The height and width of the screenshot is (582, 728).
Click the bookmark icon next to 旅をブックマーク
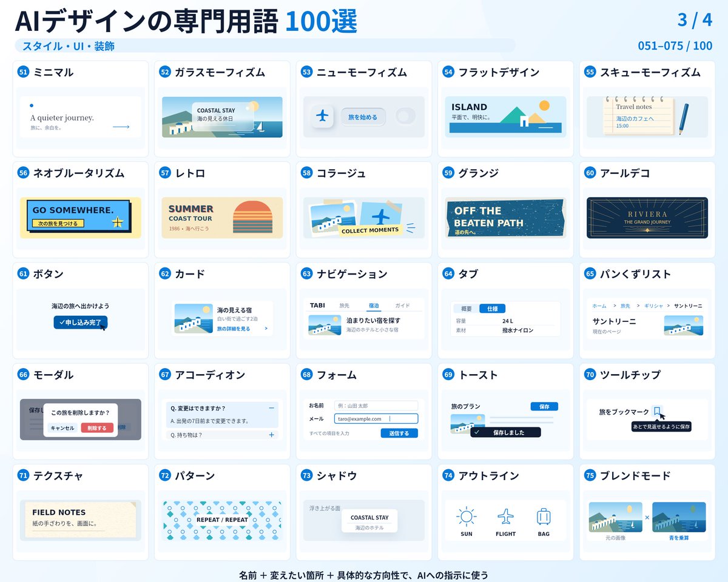point(656,411)
